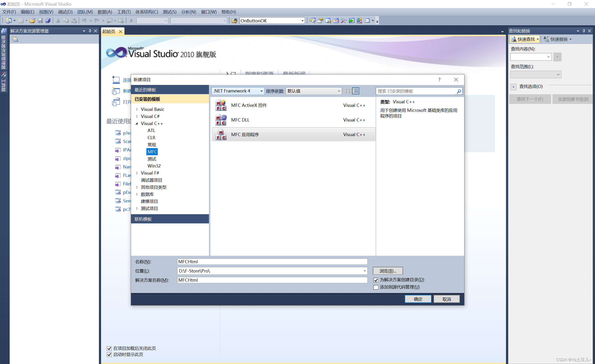Screen dimensions: 595x364
Task: Open the Toolbox via wrench-hammer icon
Action: tap(344, 21)
